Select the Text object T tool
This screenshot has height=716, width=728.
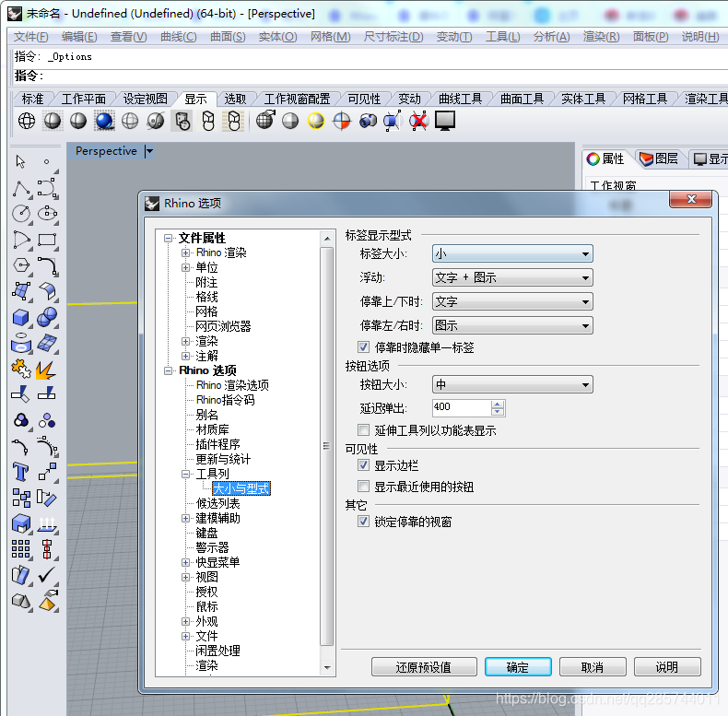[21, 472]
